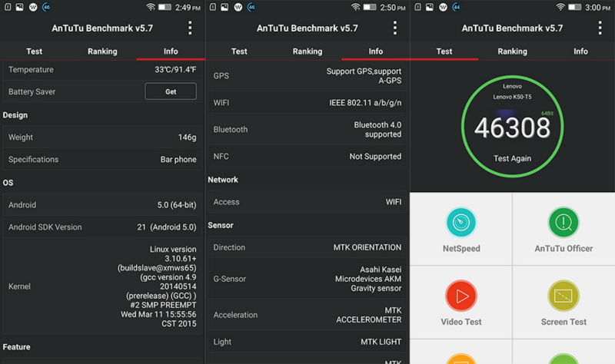
Task: Tap the 44 notification badge in third screen
Action: click(457, 7)
